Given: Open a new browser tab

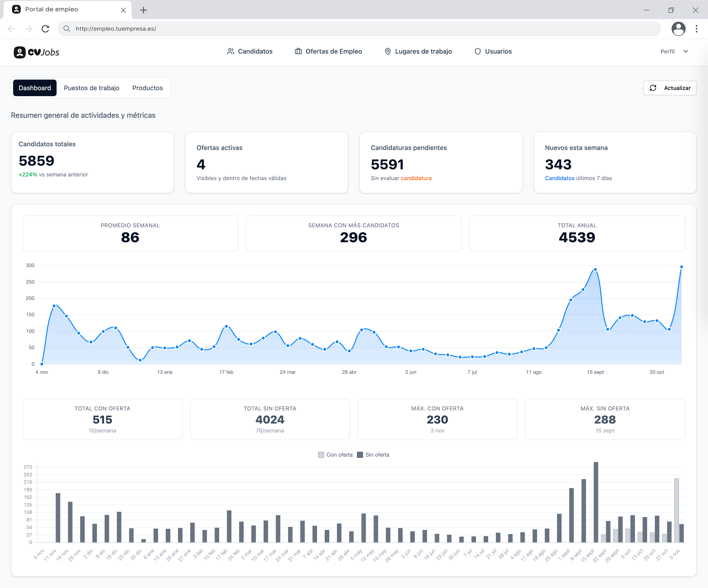Looking at the screenshot, I should pyautogui.click(x=144, y=10).
